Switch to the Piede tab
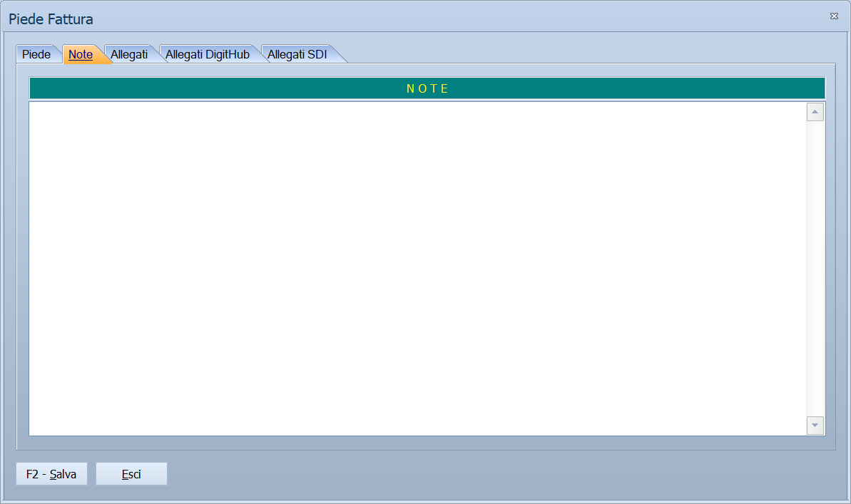The width and height of the screenshot is (851, 504). tap(36, 54)
